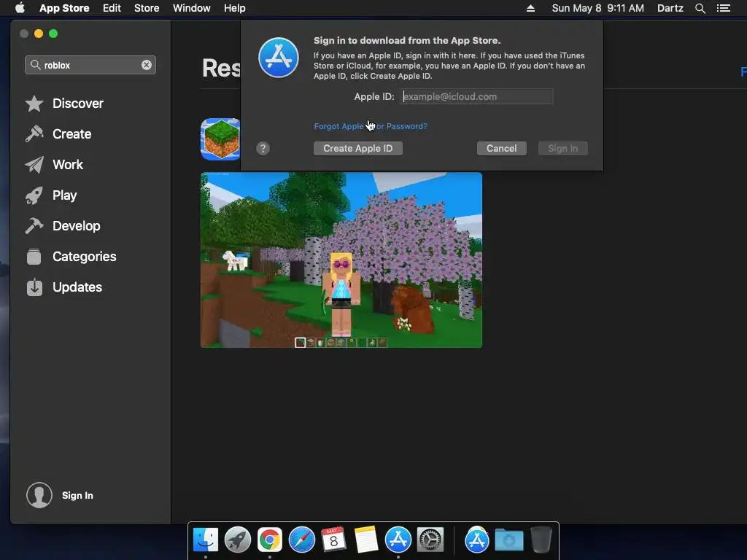Click the App Store logo in dialog
This screenshot has height=560, width=747.
(x=279, y=58)
